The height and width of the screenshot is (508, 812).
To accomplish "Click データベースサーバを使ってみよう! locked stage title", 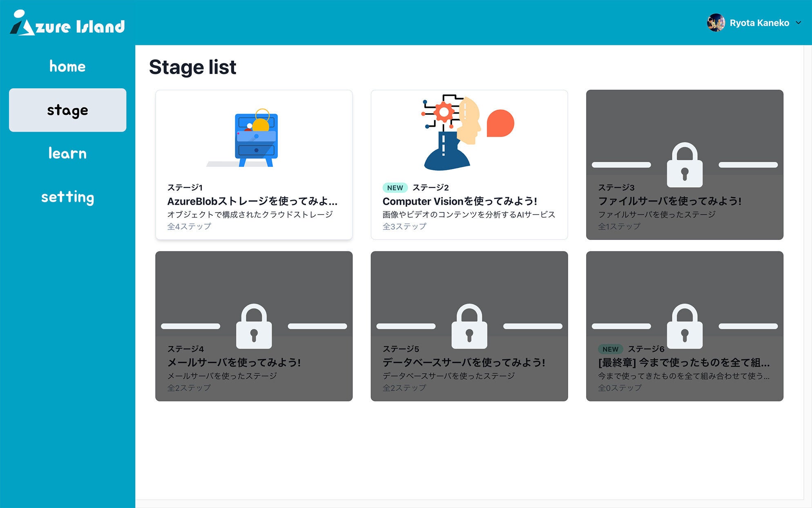I will 464,363.
